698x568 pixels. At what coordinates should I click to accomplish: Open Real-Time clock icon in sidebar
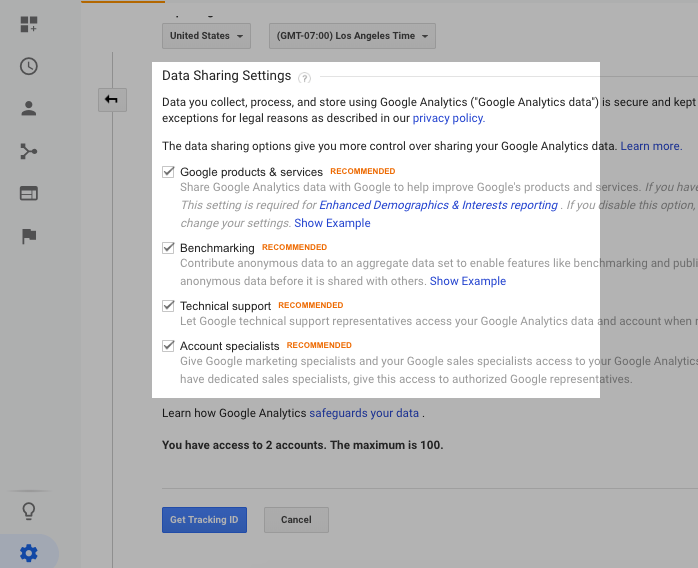(x=28, y=66)
